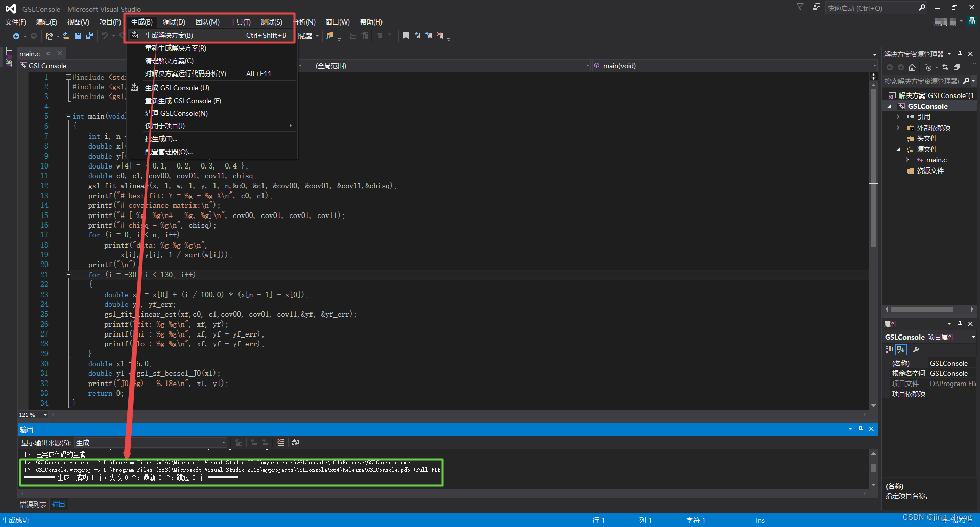Save the current file with disk icon
This screenshot has height=527, width=980.
[x=78, y=36]
